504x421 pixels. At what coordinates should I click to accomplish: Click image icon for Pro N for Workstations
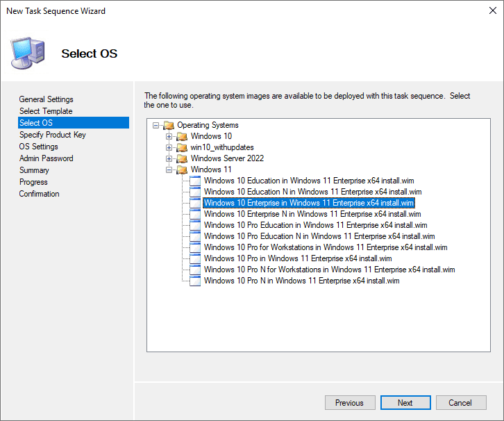click(x=195, y=270)
